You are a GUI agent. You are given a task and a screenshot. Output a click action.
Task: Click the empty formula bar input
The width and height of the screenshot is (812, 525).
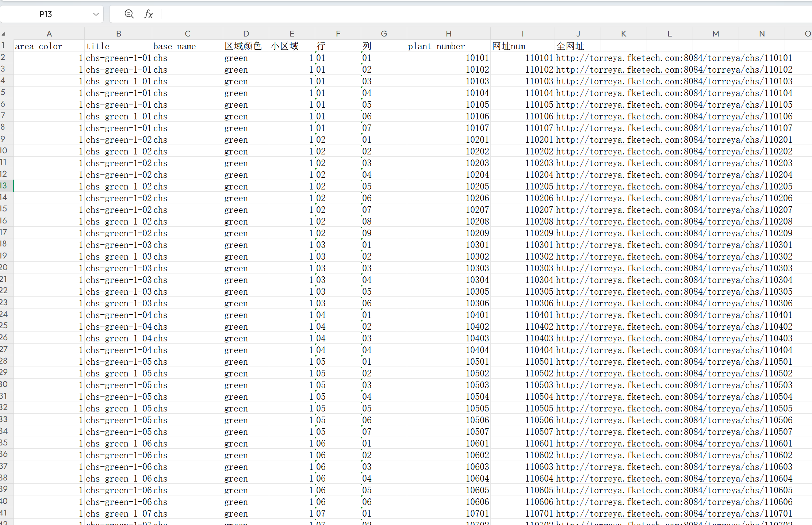point(475,14)
